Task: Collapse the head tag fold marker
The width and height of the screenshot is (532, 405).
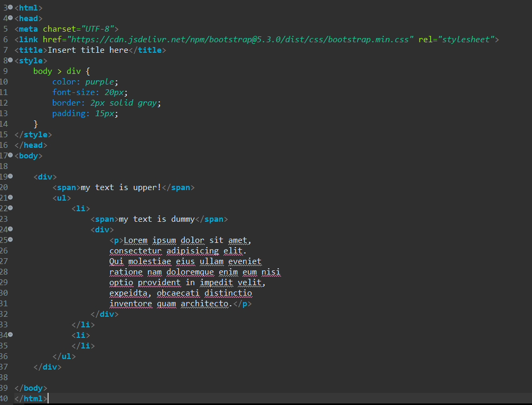Action: pyautogui.click(x=11, y=17)
